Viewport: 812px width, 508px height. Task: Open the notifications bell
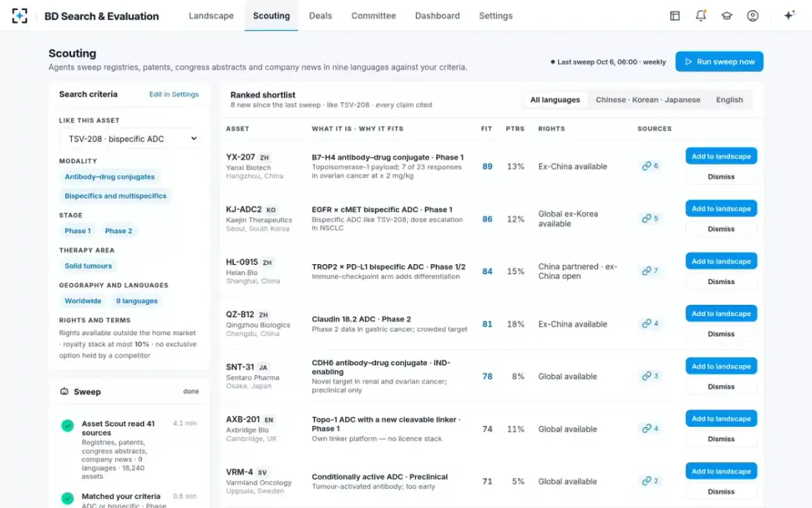click(x=701, y=16)
